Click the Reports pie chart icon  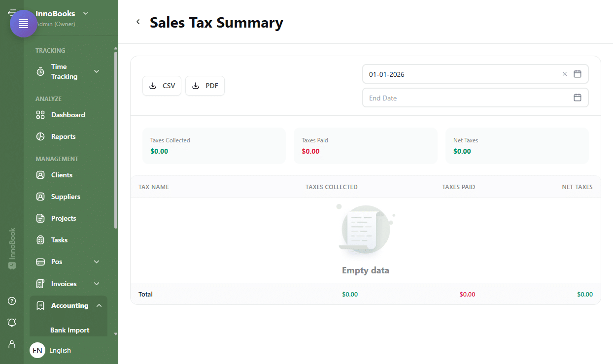pyautogui.click(x=40, y=136)
